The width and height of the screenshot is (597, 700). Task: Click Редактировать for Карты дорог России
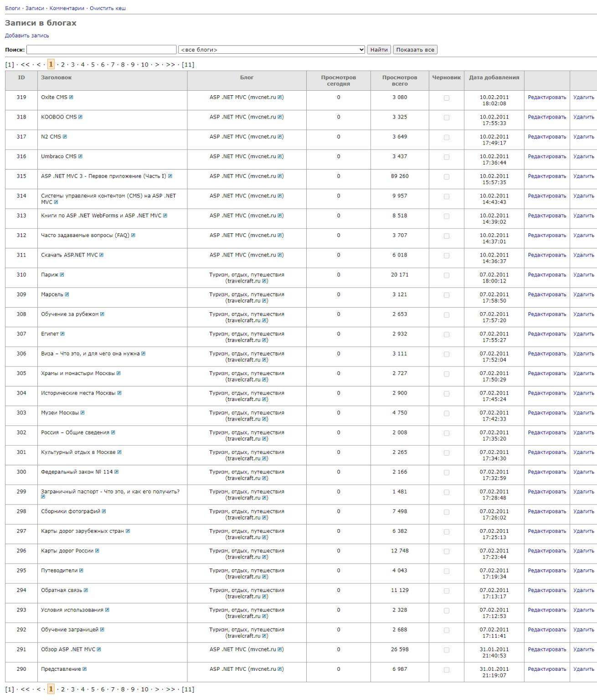(x=547, y=551)
